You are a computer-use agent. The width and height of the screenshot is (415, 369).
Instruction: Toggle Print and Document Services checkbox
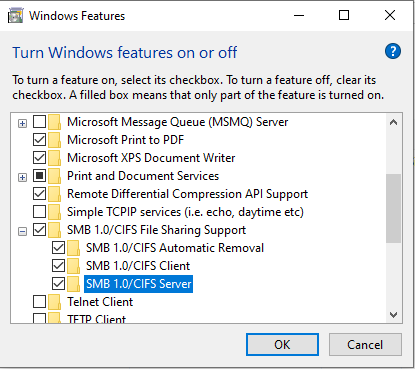39,176
